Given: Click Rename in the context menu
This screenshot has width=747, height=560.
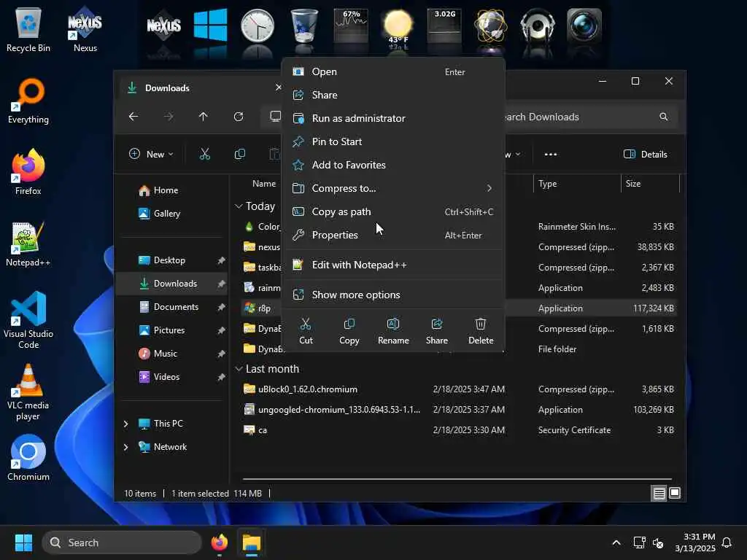Looking at the screenshot, I should pyautogui.click(x=393, y=331).
